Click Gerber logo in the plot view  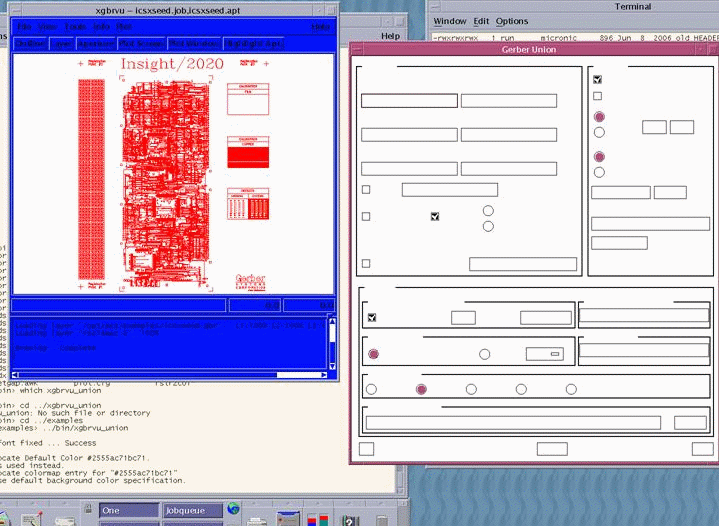pyautogui.click(x=250, y=281)
